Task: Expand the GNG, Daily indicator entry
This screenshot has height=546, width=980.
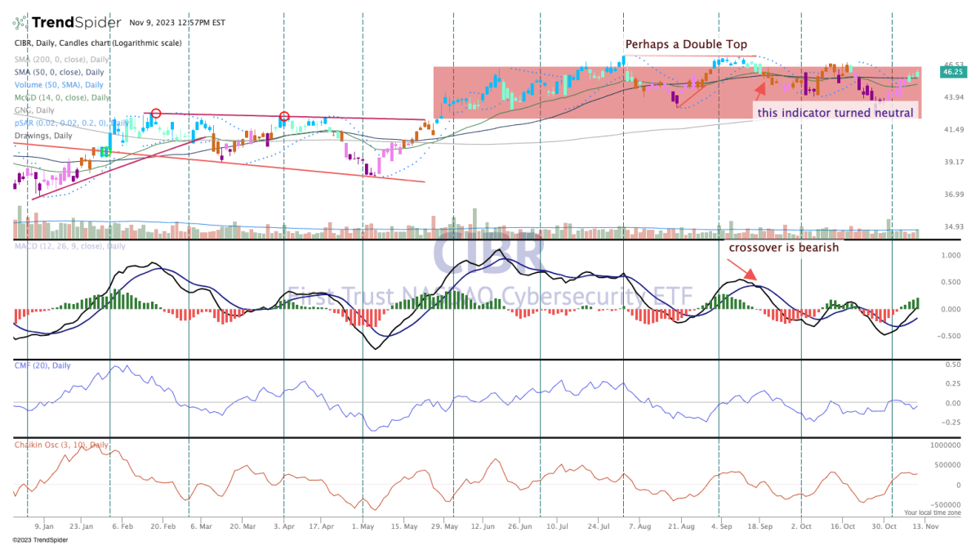Action: point(34,109)
